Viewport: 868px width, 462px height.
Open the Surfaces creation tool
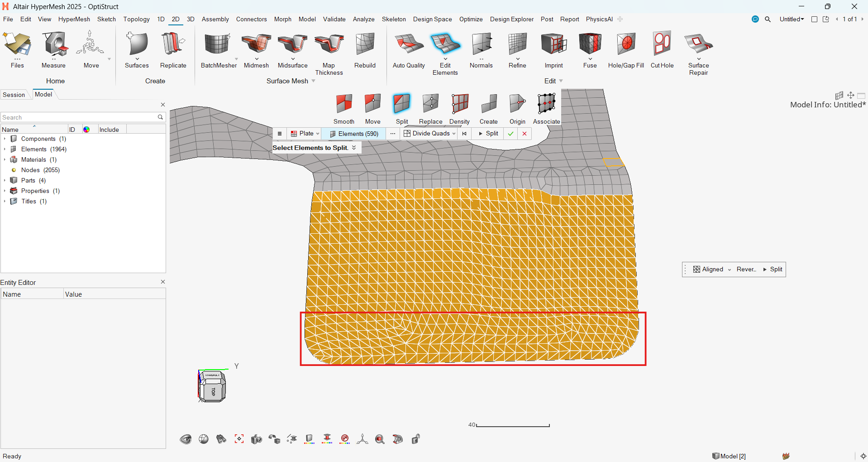(137, 50)
